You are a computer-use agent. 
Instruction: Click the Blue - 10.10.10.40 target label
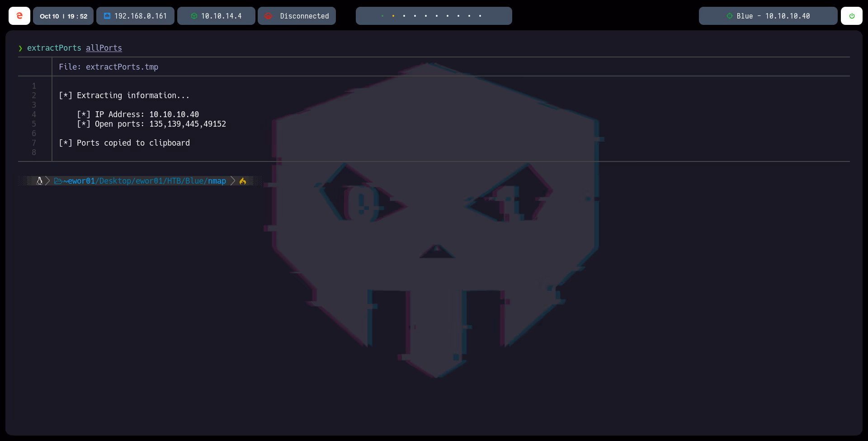click(773, 16)
